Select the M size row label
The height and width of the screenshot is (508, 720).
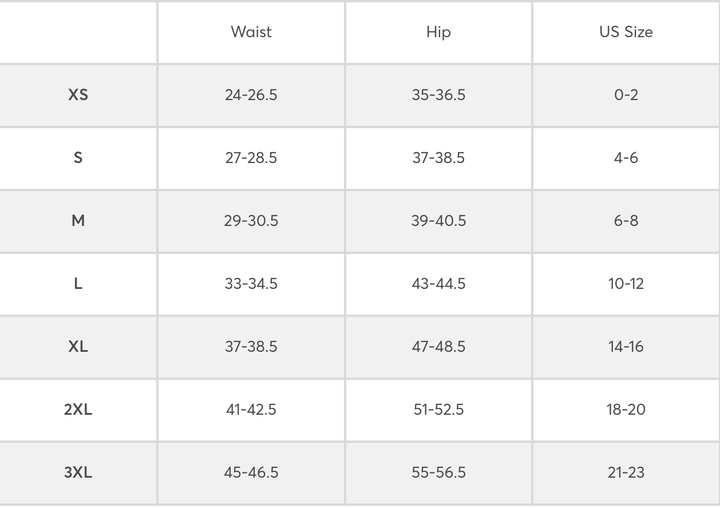tap(78, 221)
